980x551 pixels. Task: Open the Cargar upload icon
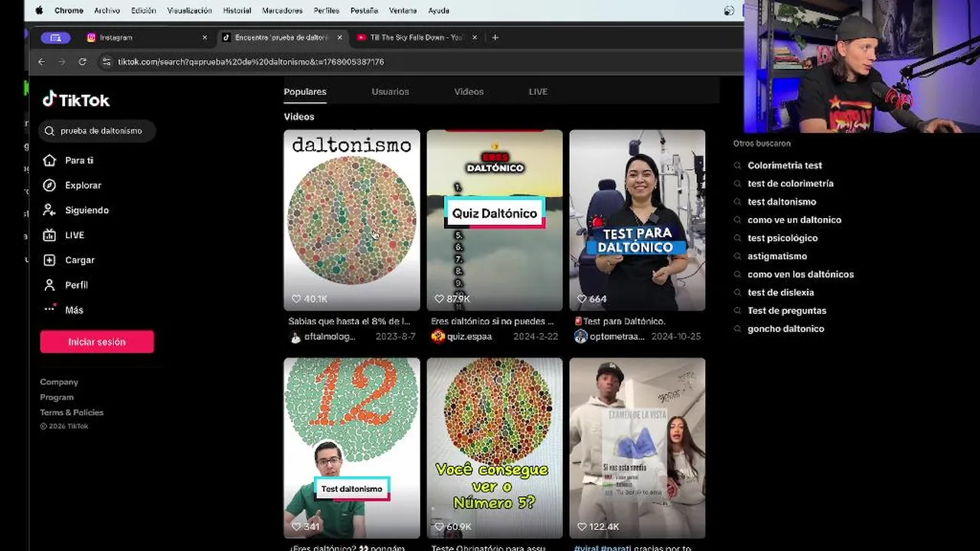50,260
